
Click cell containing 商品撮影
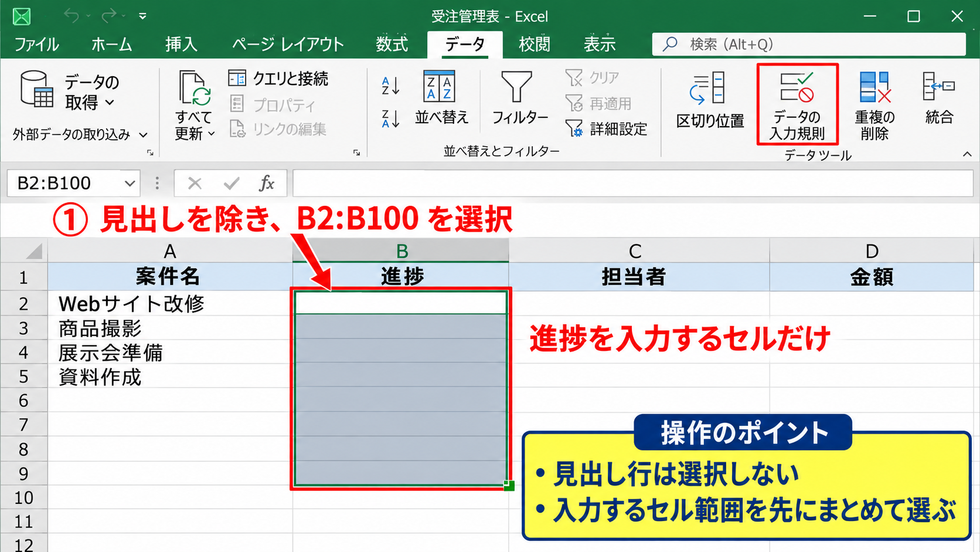pyautogui.click(x=170, y=328)
